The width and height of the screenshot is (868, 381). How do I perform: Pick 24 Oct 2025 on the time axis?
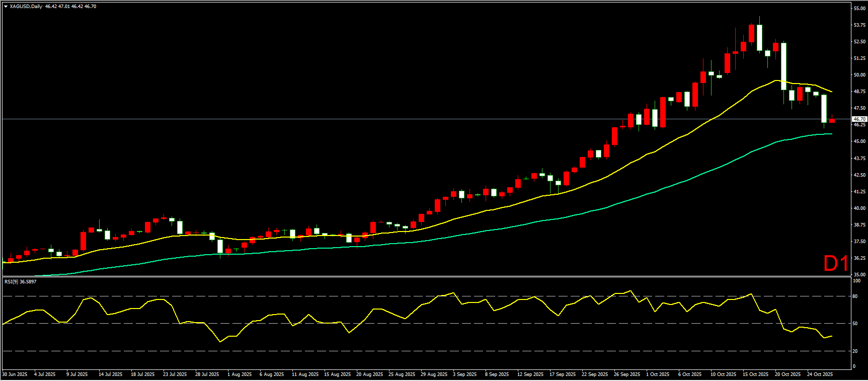pyautogui.click(x=820, y=374)
